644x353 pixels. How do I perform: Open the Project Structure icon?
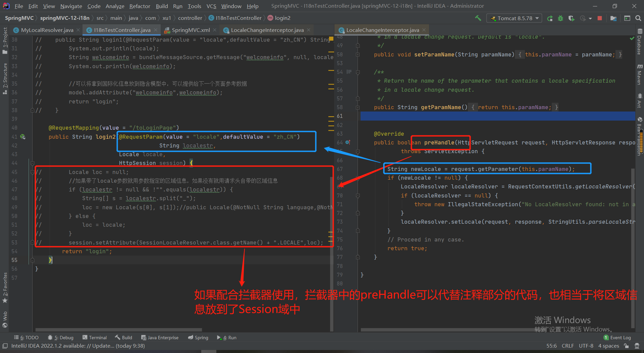pos(613,18)
